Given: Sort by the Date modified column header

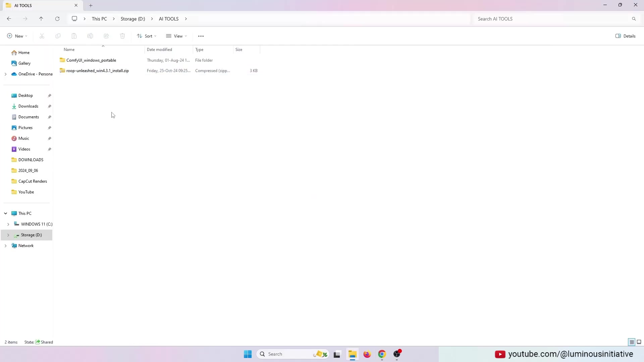Looking at the screenshot, I should [x=159, y=50].
